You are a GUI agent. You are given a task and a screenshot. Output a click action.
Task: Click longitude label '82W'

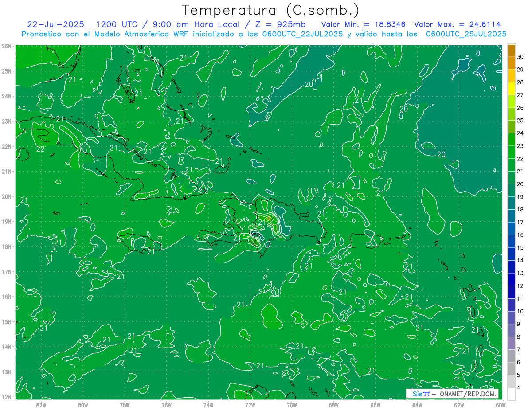(41, 405)
